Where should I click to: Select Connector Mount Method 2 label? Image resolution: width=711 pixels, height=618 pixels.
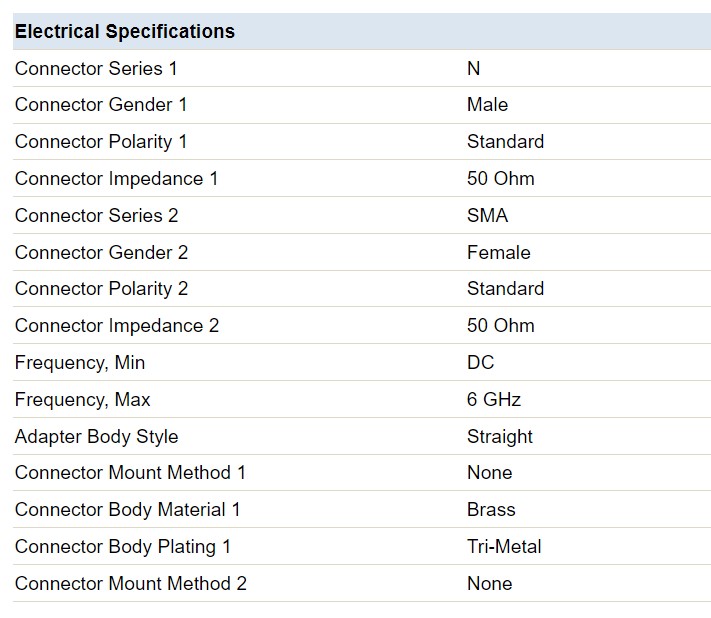click(131, 584)
